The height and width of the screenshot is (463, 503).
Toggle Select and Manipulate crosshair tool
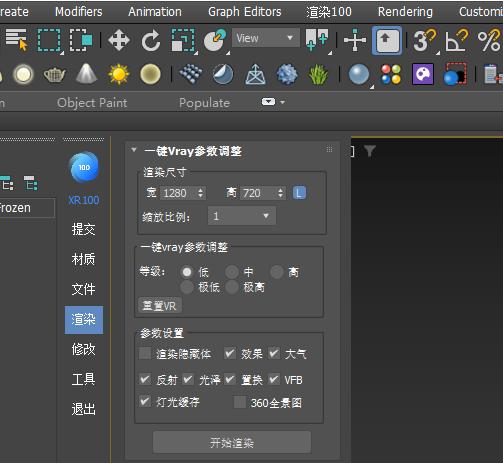(x=355, y=40)
